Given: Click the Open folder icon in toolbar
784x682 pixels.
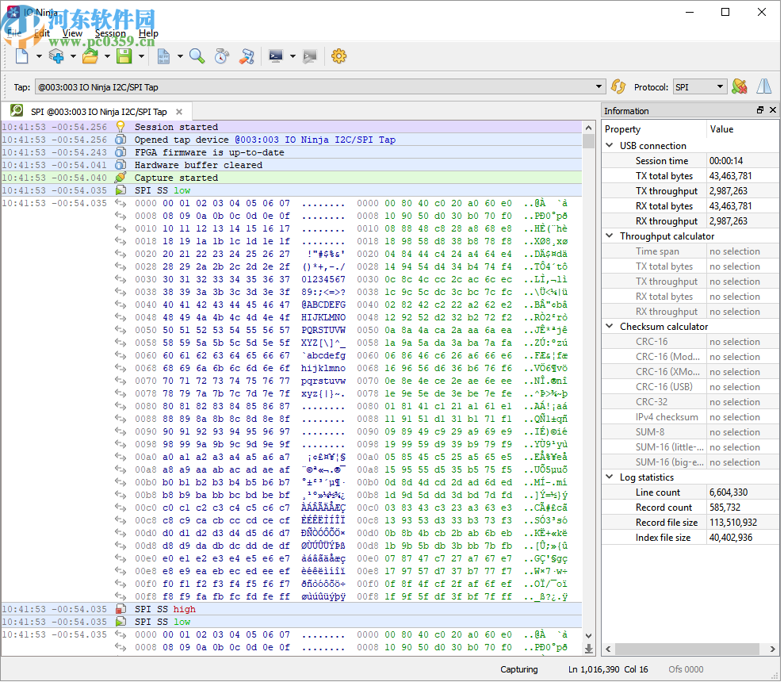Looking at the screenshot, I should point(90,56).
